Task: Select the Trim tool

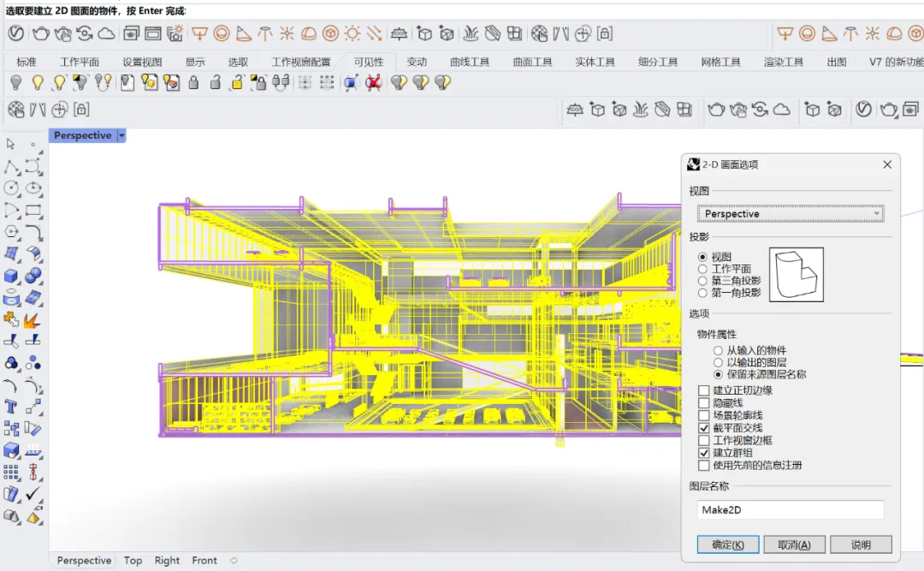Action: coord(12,341)
